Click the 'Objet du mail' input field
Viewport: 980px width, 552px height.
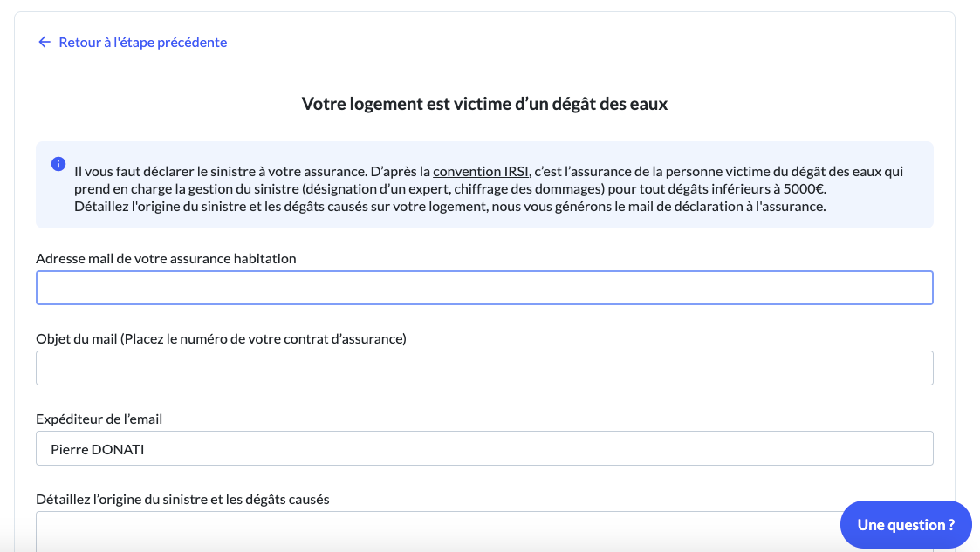484,368
